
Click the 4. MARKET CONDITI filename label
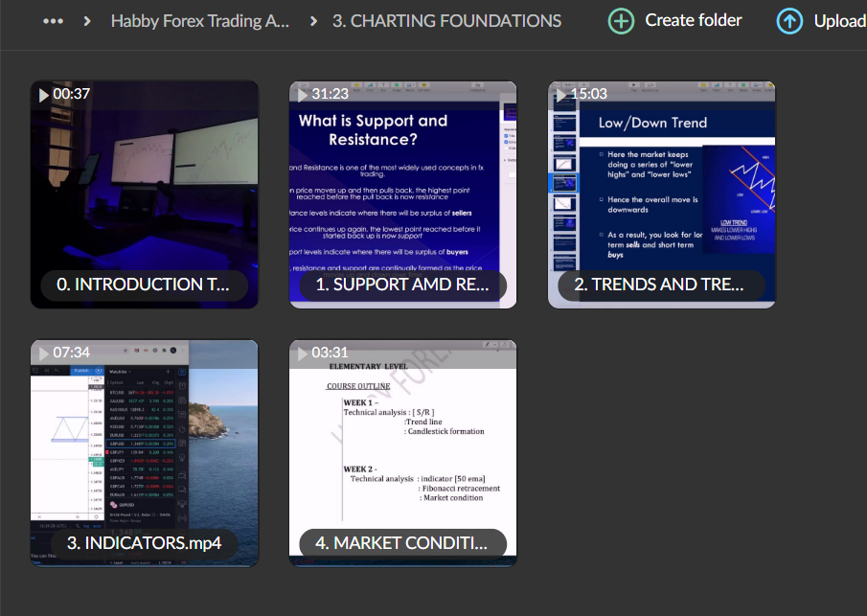[x=402, y=542]
